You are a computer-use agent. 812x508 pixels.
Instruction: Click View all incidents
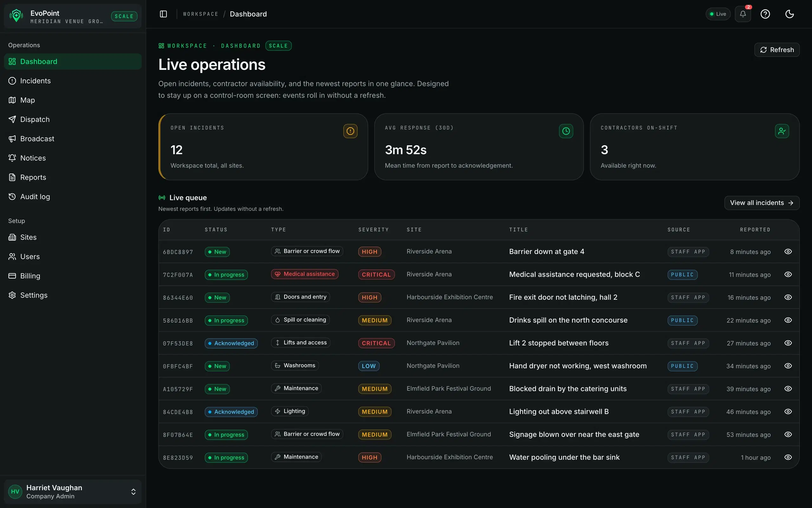(x=762, y=203)
